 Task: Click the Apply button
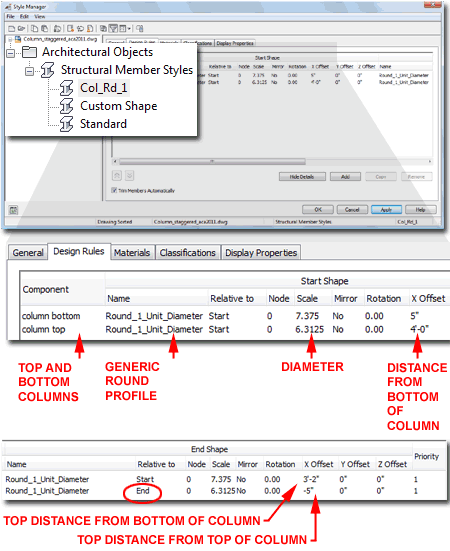click(386, 209)
